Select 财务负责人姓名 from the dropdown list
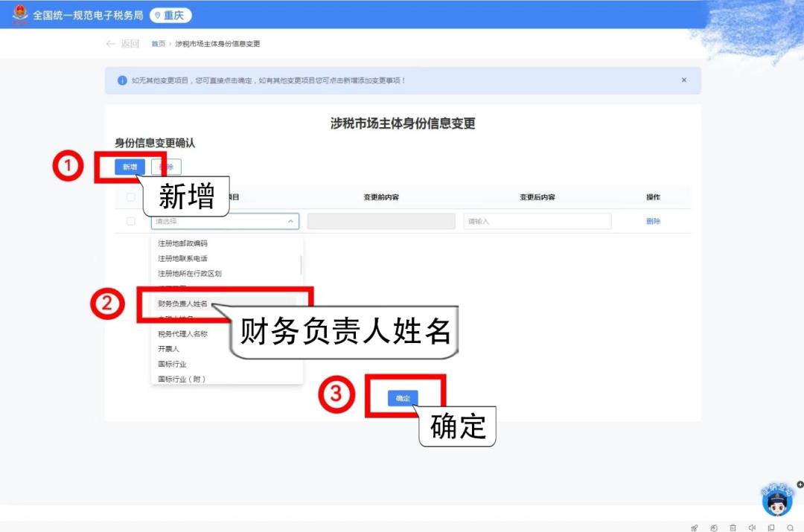This screenshot has height=532, width=804. click(x=183, y=304)
